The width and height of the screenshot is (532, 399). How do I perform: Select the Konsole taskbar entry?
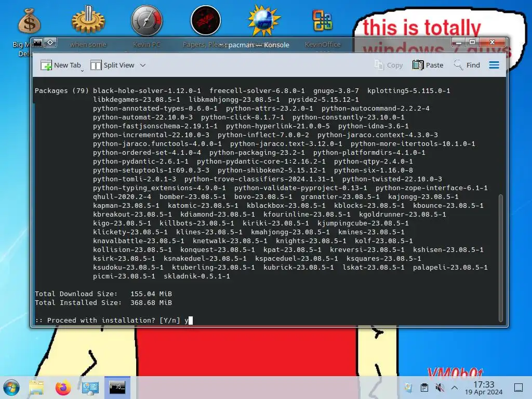(117, 388)
